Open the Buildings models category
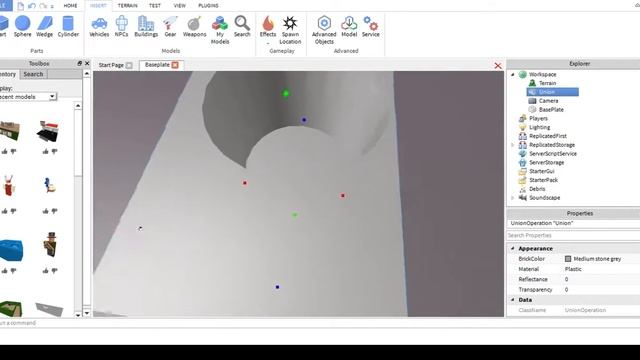 tap(146, 27)
